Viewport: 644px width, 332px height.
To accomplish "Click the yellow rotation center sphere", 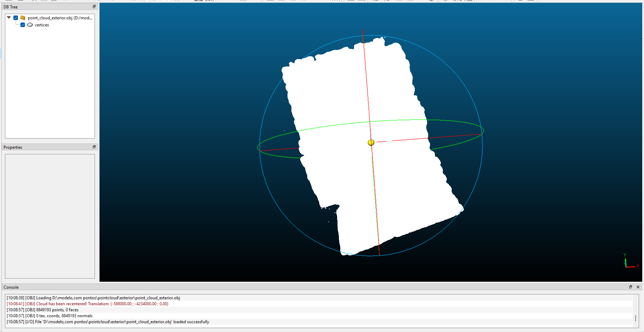I will pyautogui.click(x=371, y=142).
